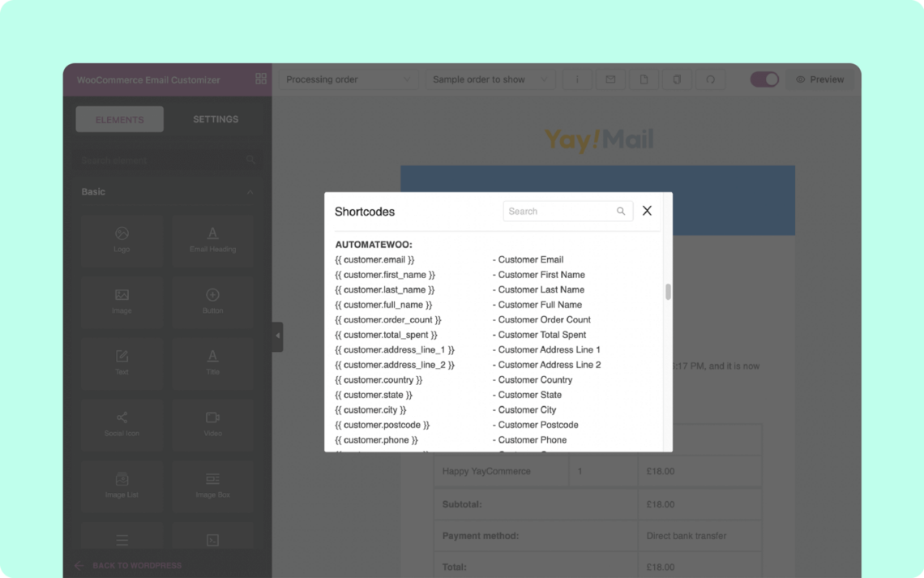Select the Button element
Viewport: 924px width, 578px height.
212,302
